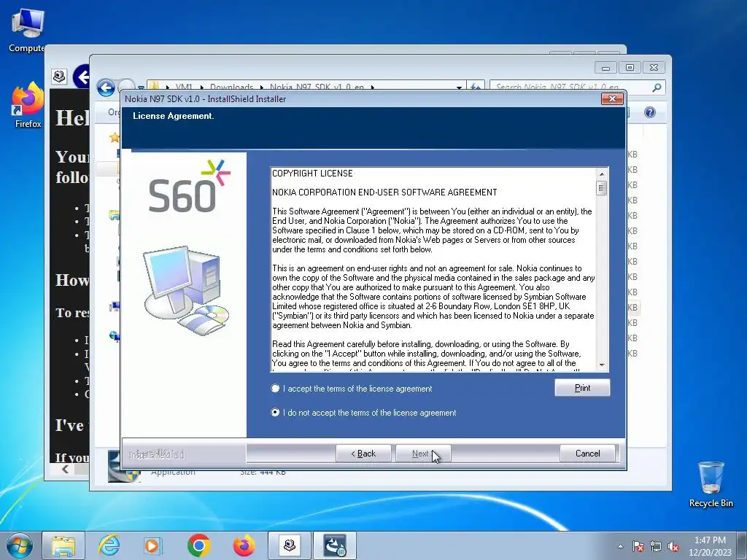Click the Next button in installer
Image resolution: width=747 pixels, height=560 pixels.
(x=423, y=454)
